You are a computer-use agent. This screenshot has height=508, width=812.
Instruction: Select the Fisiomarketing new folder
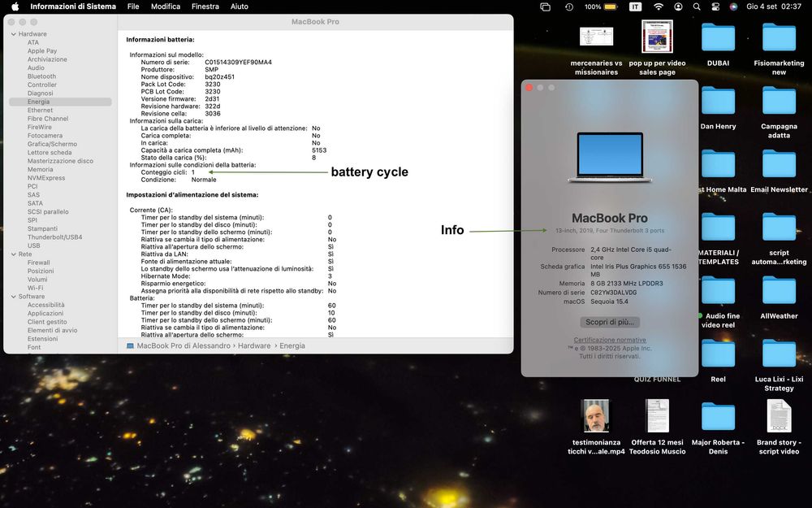tap(779, 38)
